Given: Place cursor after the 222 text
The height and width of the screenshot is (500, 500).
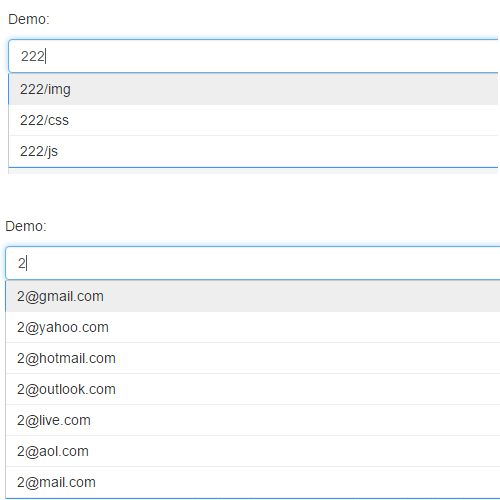Looking at the screenshot, I should (x=45, y=56).
